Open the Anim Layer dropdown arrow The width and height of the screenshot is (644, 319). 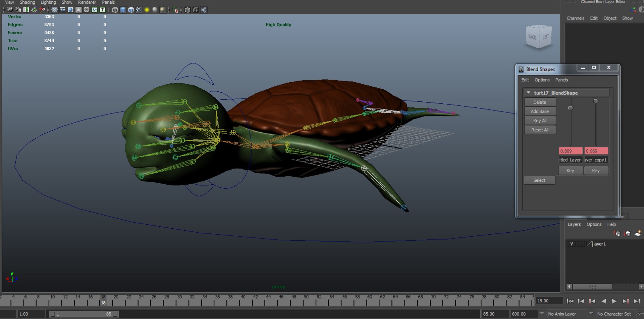point(541,314)
